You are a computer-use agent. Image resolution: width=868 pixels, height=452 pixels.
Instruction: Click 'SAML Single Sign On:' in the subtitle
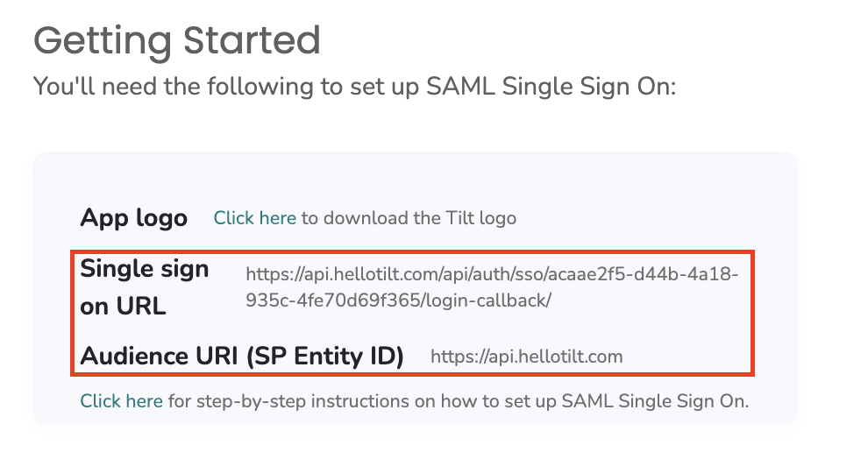pyautogui.click(x=551, y=87)
